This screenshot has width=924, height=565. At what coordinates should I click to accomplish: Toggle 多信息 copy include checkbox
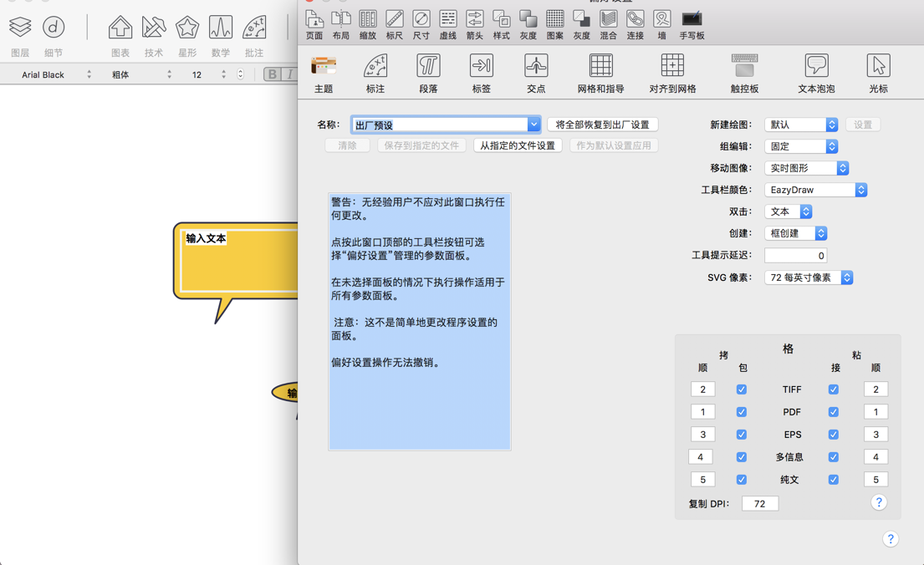point(742,456)
